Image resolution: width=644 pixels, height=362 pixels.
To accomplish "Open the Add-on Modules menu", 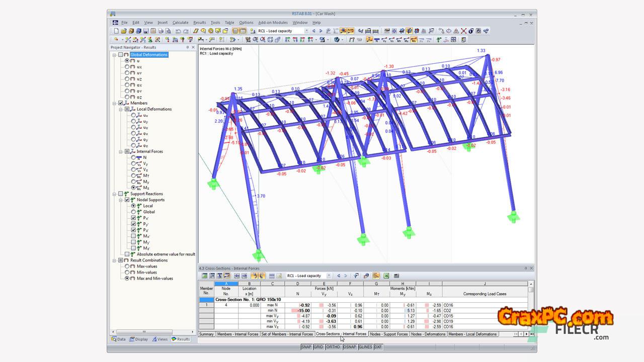I will 273,23.
